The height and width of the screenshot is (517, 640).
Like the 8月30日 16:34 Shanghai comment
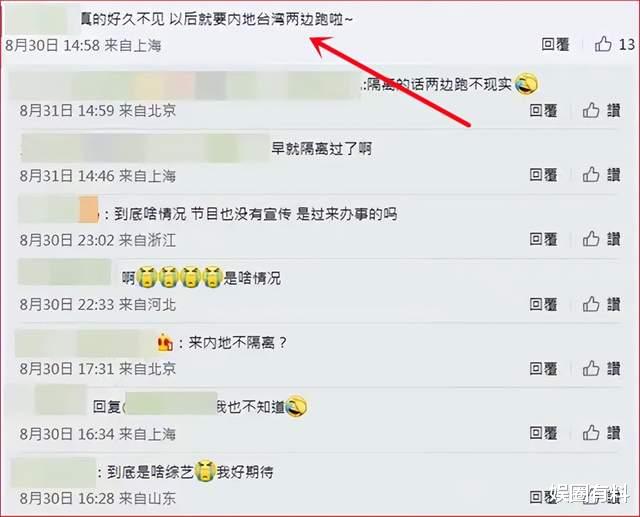(x=591, y=433)
